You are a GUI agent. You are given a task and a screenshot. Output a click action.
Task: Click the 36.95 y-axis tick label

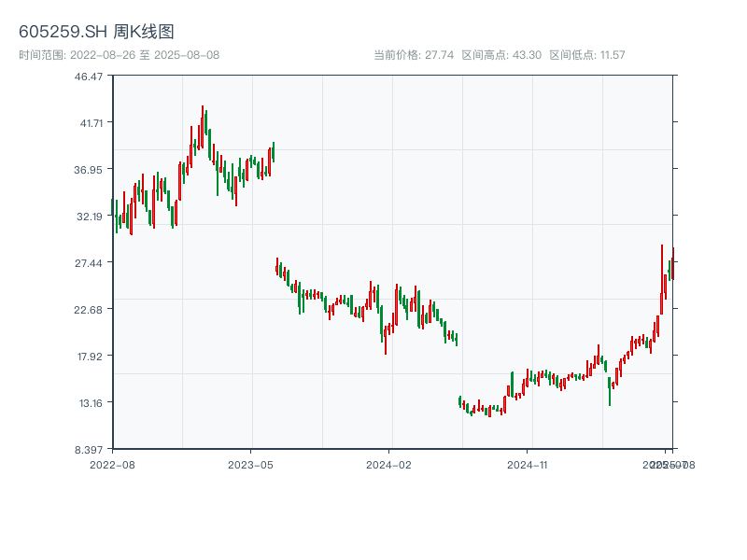(90, 169)
